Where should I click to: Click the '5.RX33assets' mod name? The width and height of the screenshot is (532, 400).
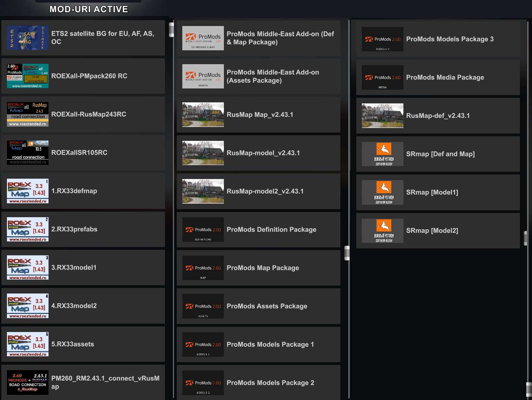[73, 344]
